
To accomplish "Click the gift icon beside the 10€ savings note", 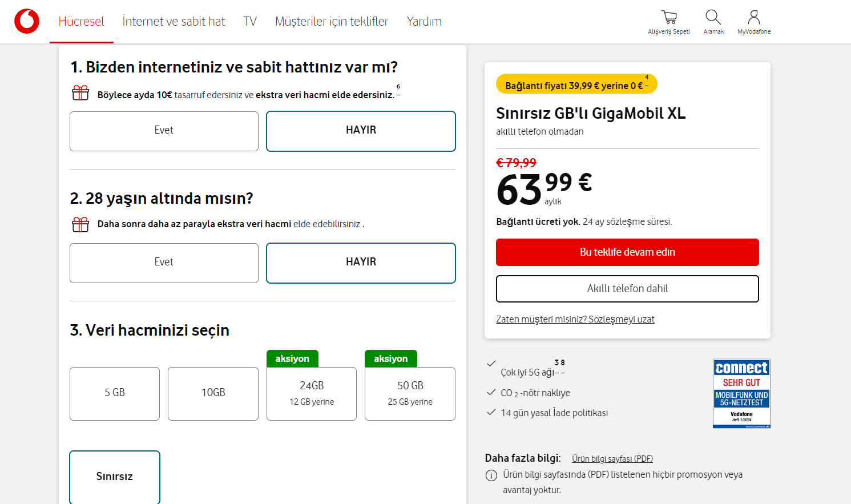I will [80, 92].
